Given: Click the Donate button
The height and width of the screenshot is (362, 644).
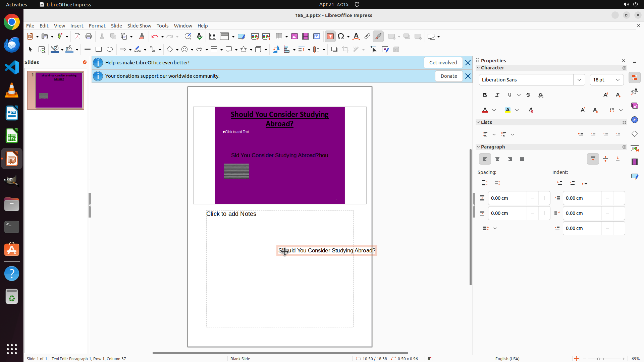Looking at the screenshot, I should [448, 76].
